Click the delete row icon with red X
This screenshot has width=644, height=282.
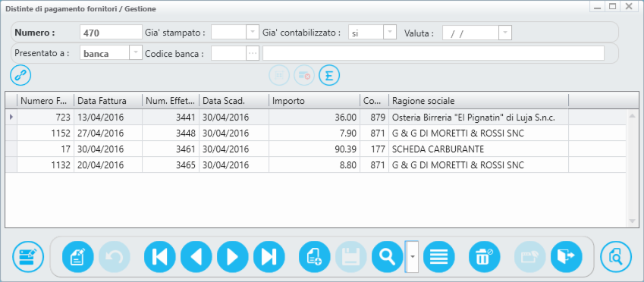pos(304,76)
